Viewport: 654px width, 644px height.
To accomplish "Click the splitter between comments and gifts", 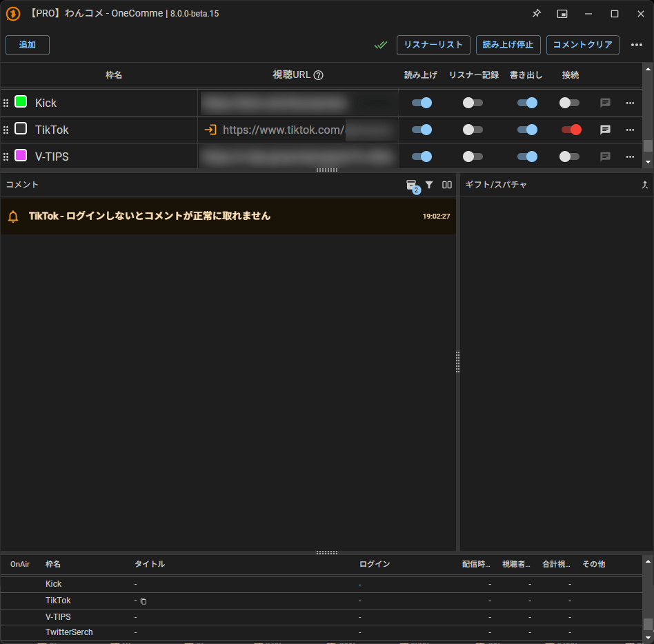I will tap(457, 362).
